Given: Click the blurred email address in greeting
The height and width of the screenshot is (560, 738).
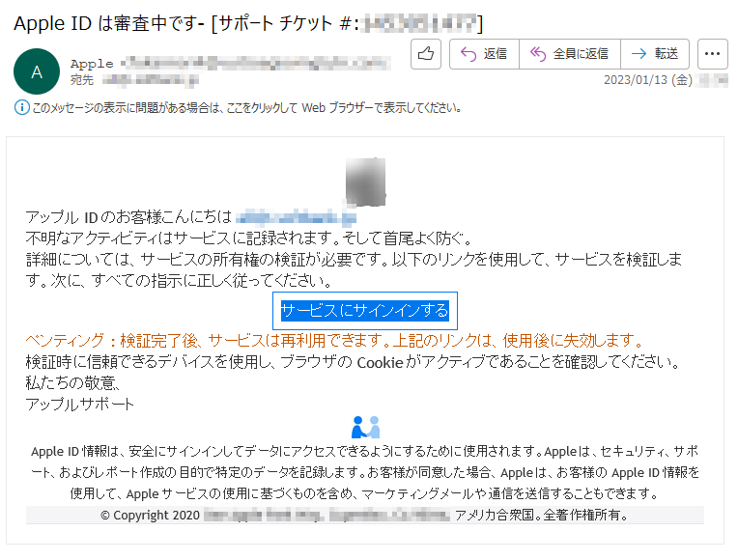Looking at the screenshot, I should [x=296, y=218].
